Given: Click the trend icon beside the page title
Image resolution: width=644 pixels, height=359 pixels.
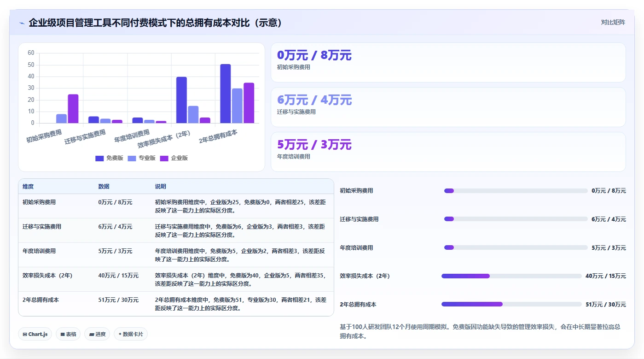Looking at the screenshot, I should pos(22,23).
